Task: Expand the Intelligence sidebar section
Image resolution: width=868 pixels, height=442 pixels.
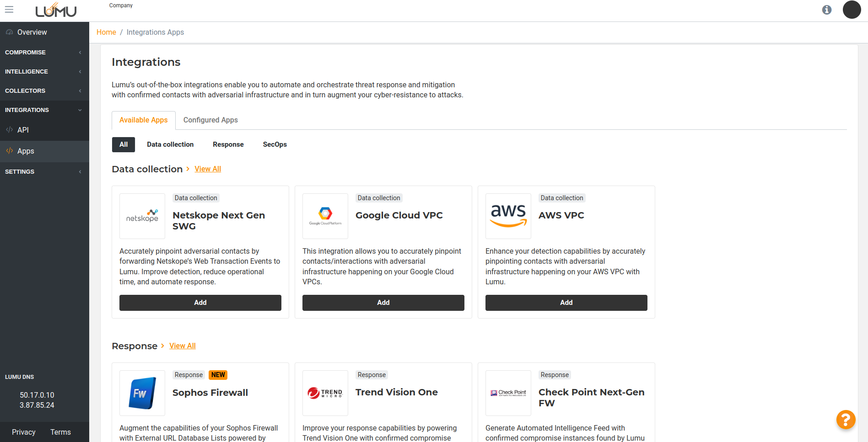Action: coord(44,72)
